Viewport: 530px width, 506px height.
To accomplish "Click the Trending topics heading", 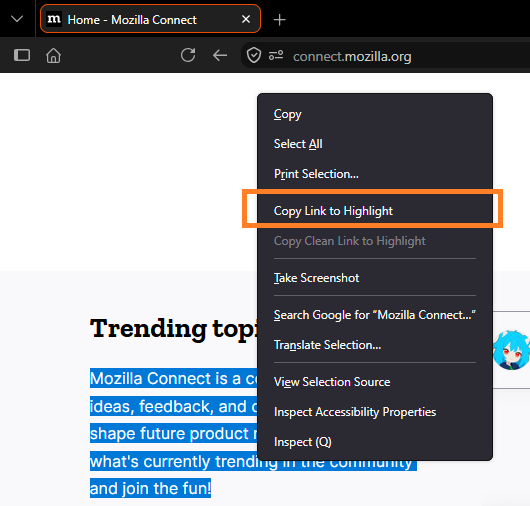I will click(174, 329).
